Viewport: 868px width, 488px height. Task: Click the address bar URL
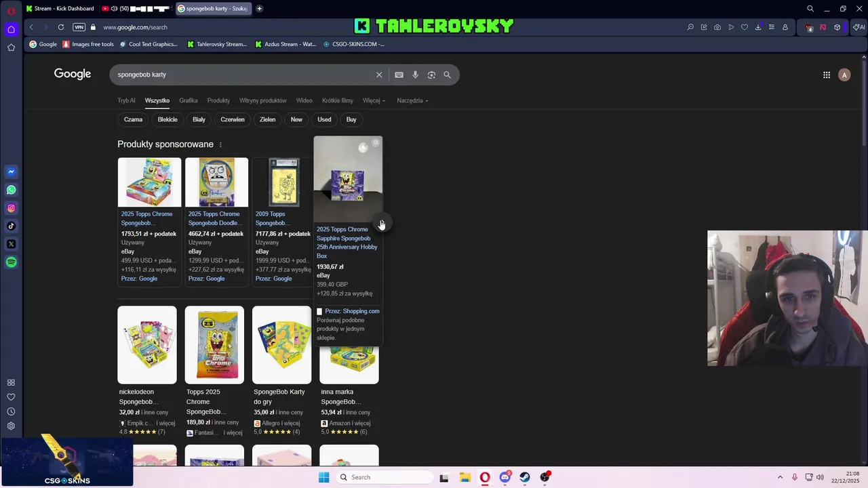click(135, 27)
